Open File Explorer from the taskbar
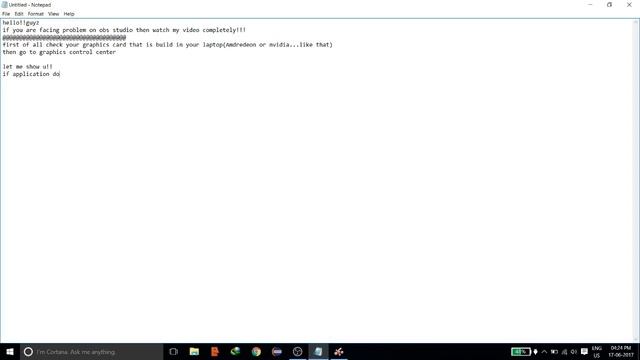640x360 pixels. [194, 352]
